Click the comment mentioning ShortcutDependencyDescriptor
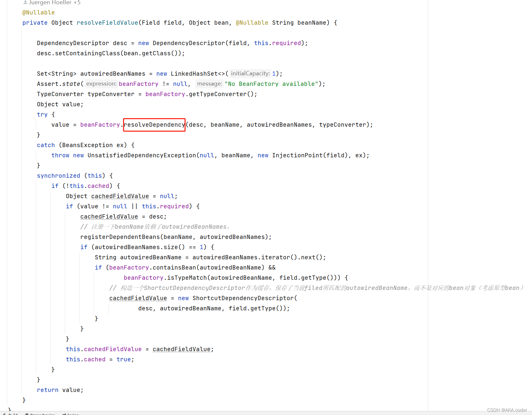Image resolution: width=532 pixels, height=415 pixels. point(316,288)
